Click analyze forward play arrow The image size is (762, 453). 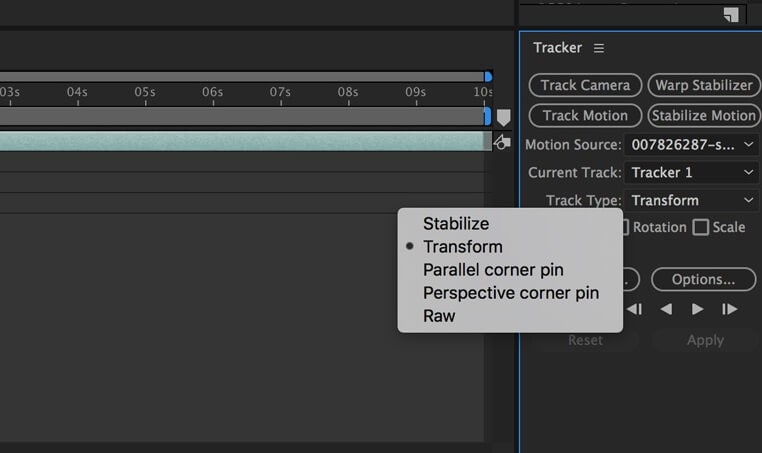[x=698, y=309]
